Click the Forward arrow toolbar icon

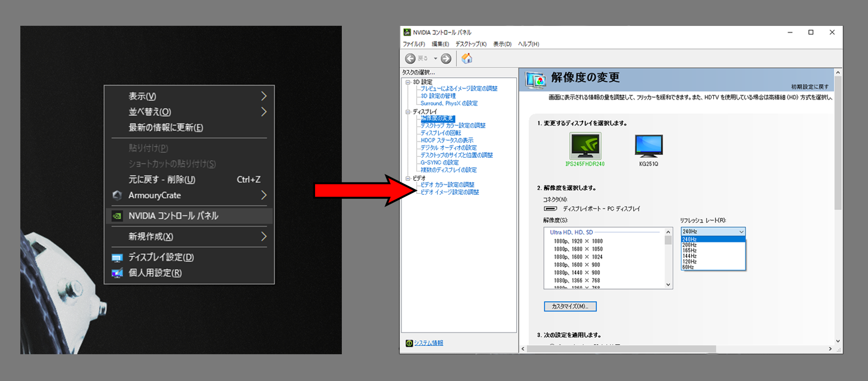pos(446,58)
